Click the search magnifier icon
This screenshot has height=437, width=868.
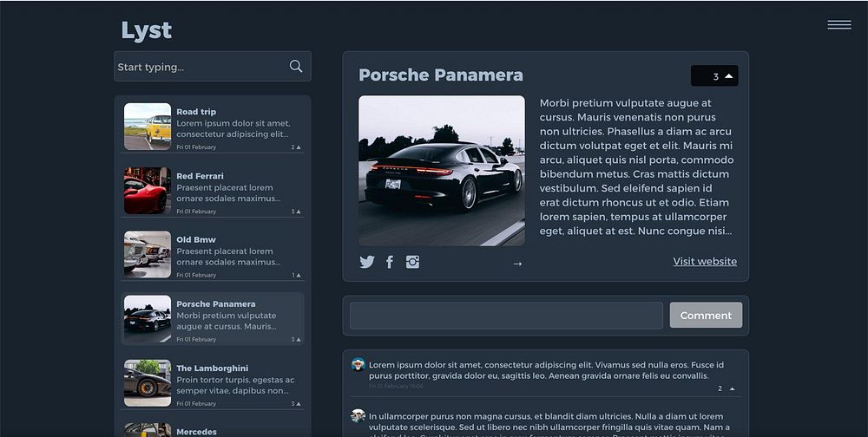click(x=296, y=67)
